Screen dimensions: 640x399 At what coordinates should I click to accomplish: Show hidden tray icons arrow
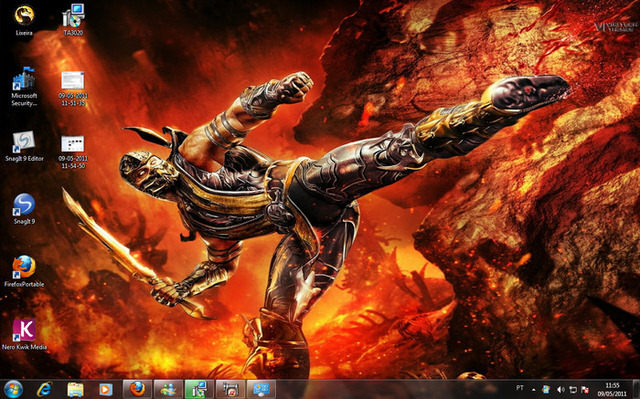coord(533,389)
